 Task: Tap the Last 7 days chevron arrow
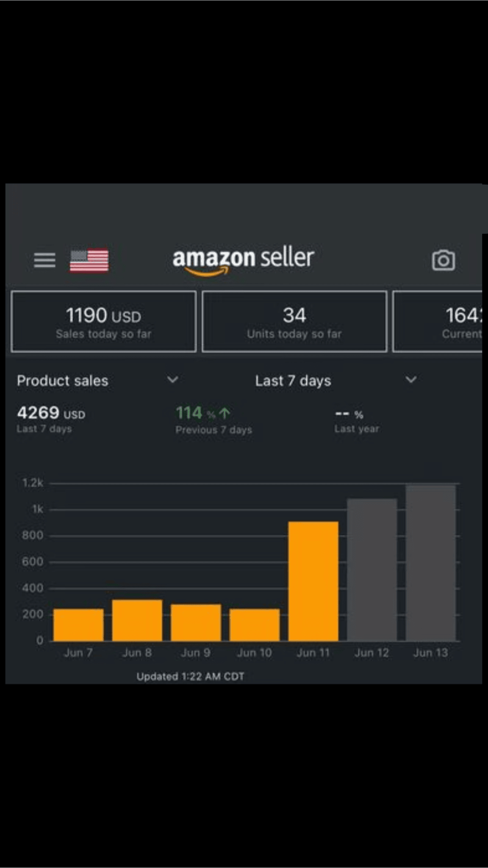click(x=411, y=379)
